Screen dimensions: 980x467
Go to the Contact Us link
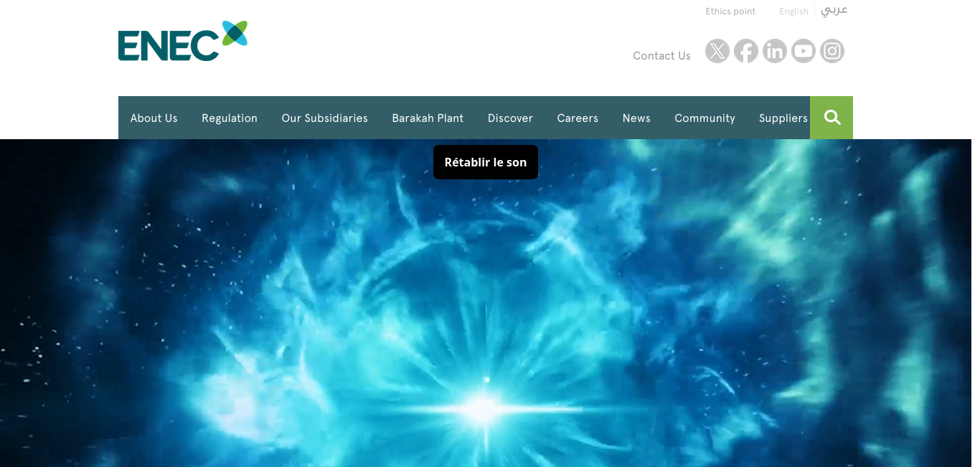tap(661, 56)
